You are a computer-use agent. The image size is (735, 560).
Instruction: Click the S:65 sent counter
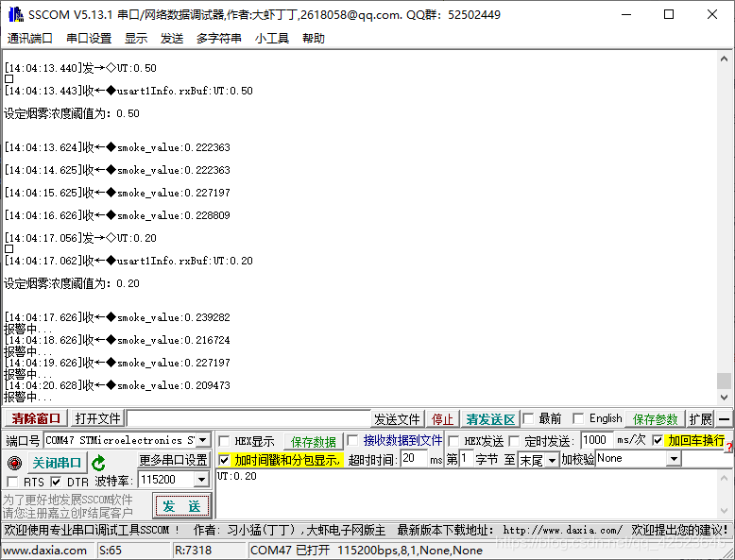(111, 551)
